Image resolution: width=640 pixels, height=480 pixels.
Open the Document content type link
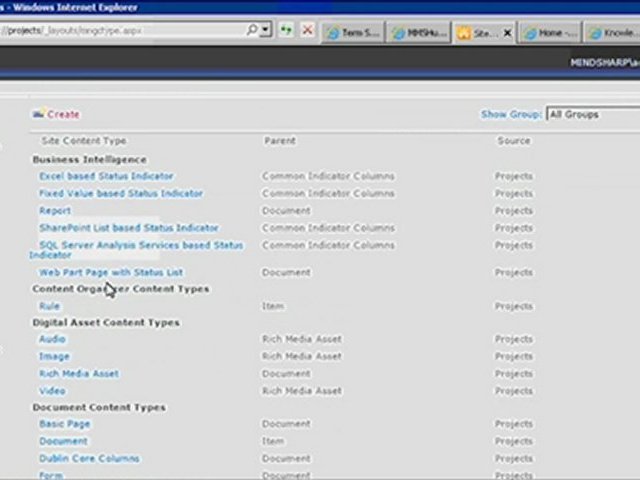click(63, 441)
